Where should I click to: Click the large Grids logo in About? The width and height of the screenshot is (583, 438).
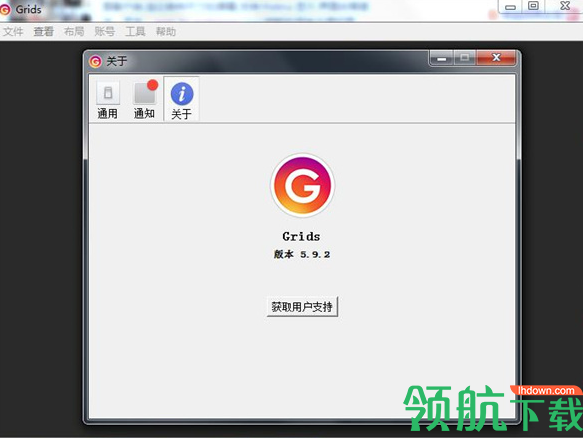point(302,185)
